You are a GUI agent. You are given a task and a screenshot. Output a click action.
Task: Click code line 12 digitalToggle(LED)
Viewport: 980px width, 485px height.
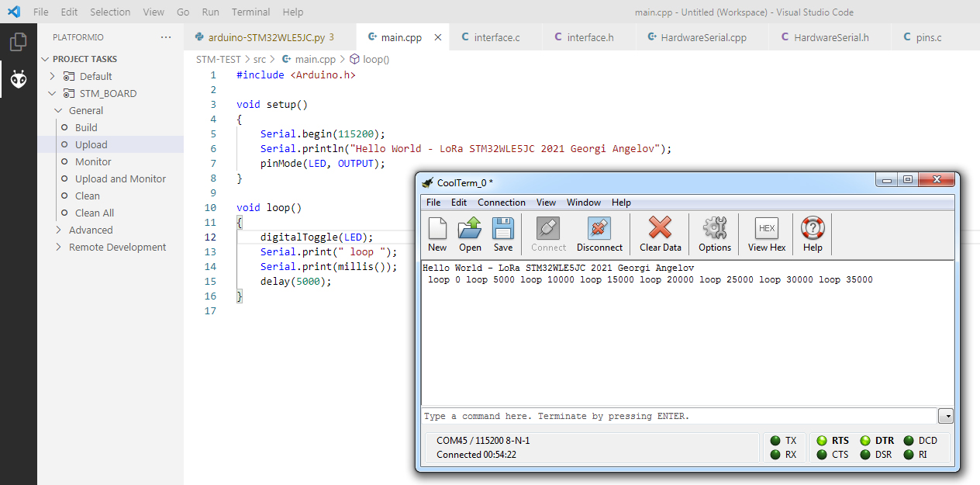pyautogui.click(x=316, y=237)
